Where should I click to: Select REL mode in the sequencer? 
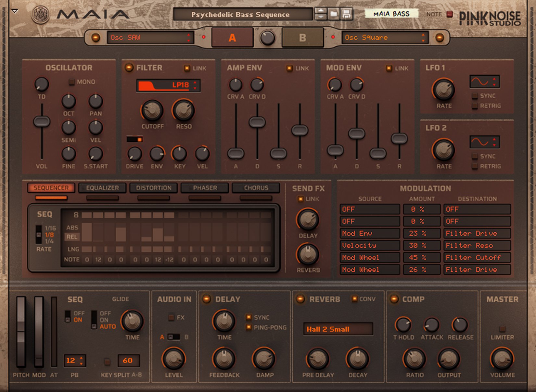tap(72, 237)
